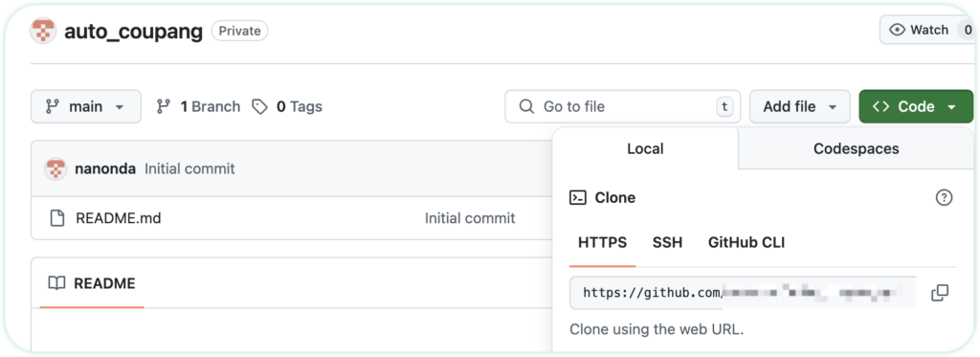
Task: Click the terminal icon beside Clone
Action: coord(577,198)
